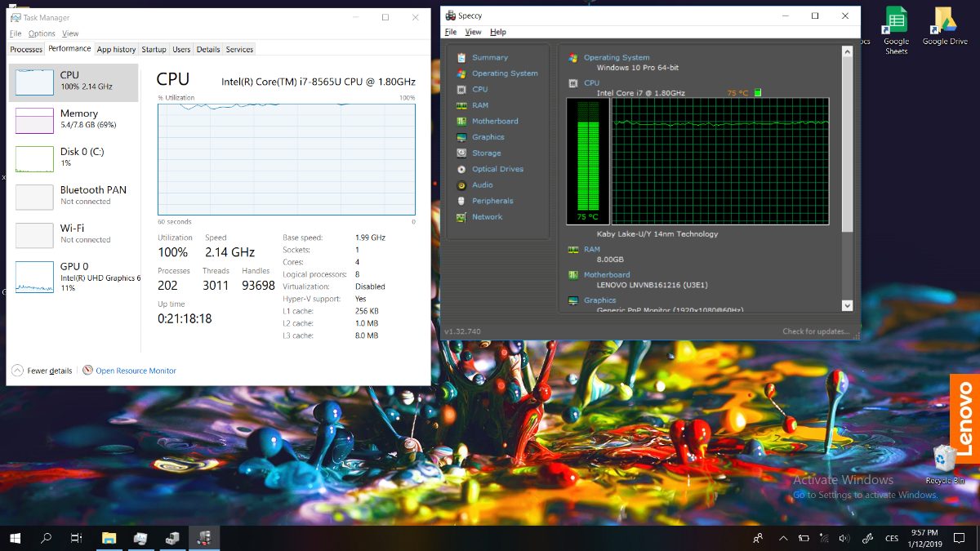The width and height of the screenshot is (980, 551).
Task: Select Optical Drives in Speccy sidebar
Action: [x=497, y=169]
